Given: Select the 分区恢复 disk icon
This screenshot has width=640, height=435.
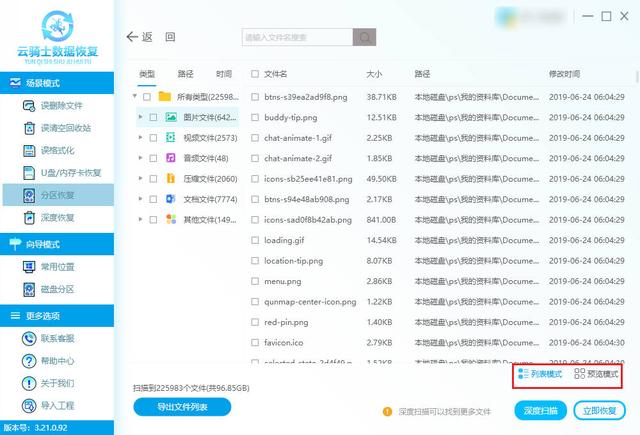Looking at the screenshot, I should (x=29, y=195).
